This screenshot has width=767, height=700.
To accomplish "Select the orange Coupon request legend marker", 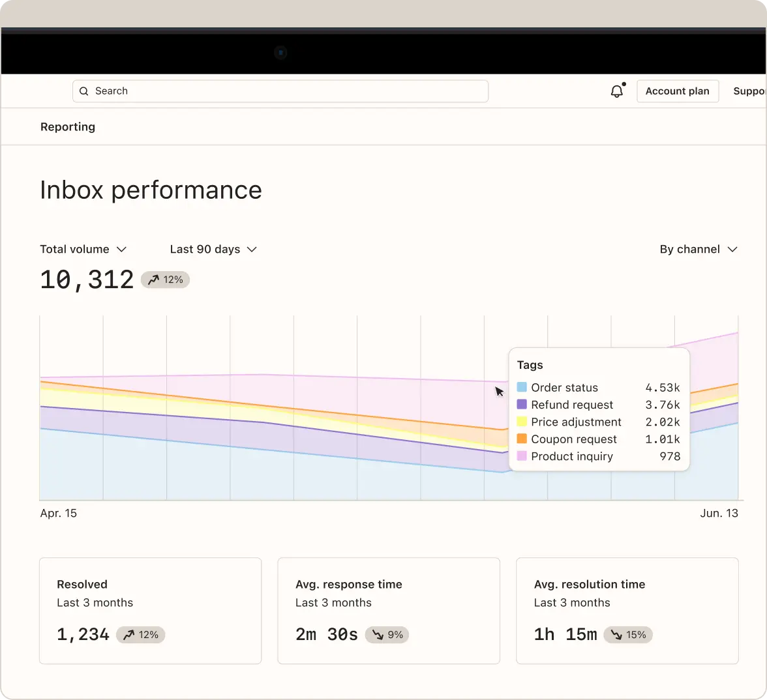I will point(521,439).
